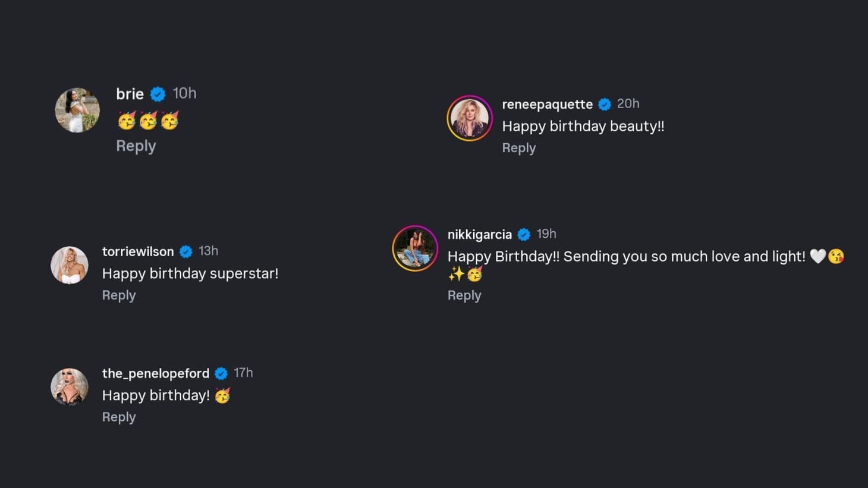Click the sparkles emoji in nikkigarcia's comment
This screenshot has height=488, width=868.
(x=455, y=274)
